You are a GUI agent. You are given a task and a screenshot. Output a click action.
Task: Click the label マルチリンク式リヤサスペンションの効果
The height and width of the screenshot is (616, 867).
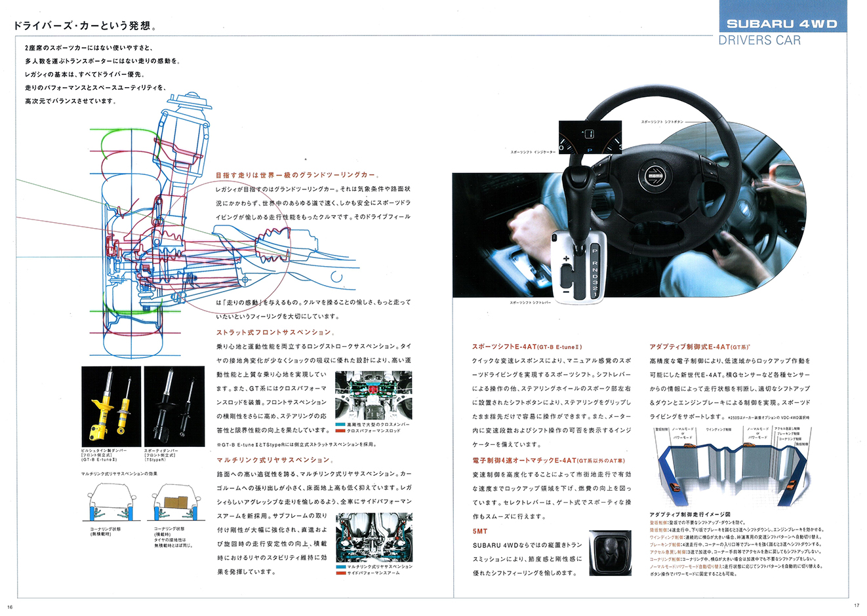(119, 473)
